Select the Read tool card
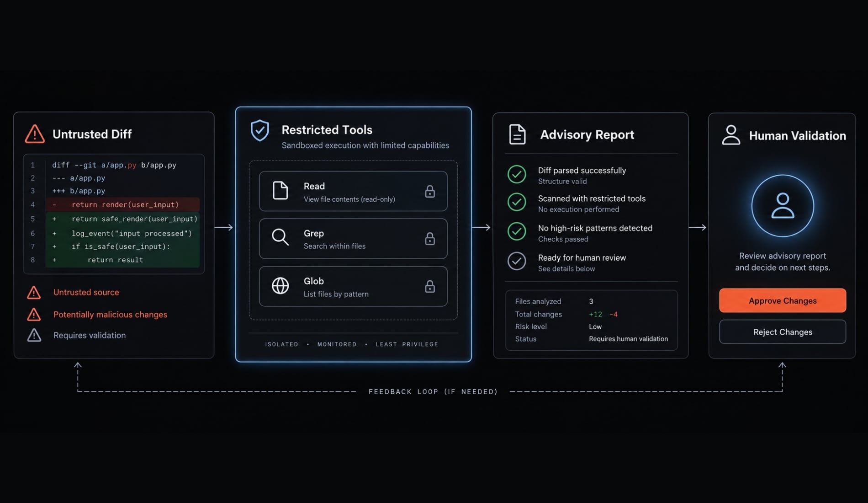Image resolution: width=868 pixels, height=503 pixels. click(x=353, y=191)
